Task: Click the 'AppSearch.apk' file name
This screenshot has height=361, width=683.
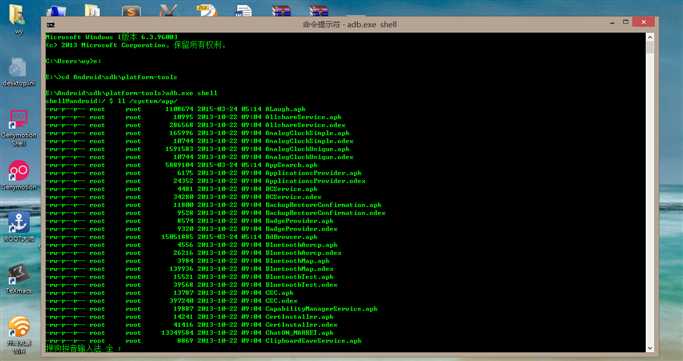Action: point(291,165)
